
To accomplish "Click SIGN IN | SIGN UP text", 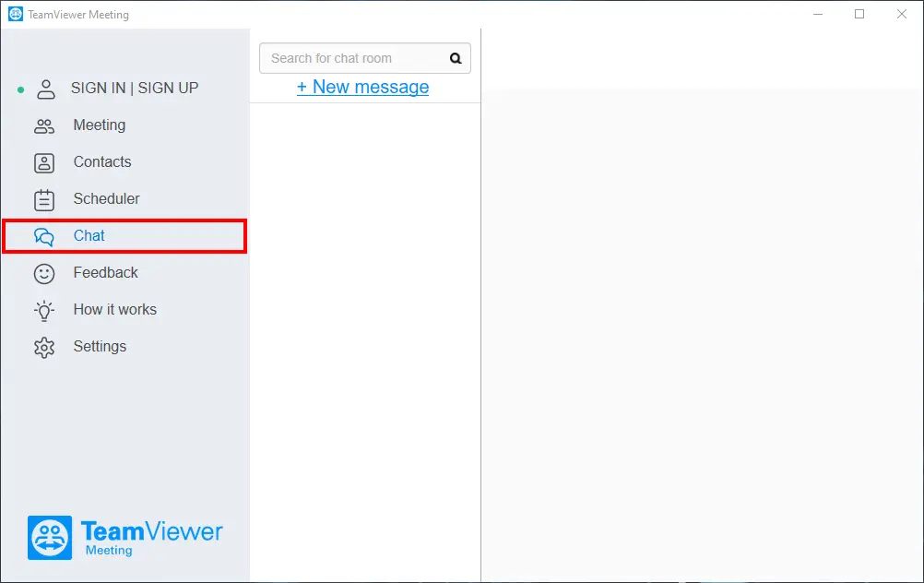I will [x=135, y=88].
